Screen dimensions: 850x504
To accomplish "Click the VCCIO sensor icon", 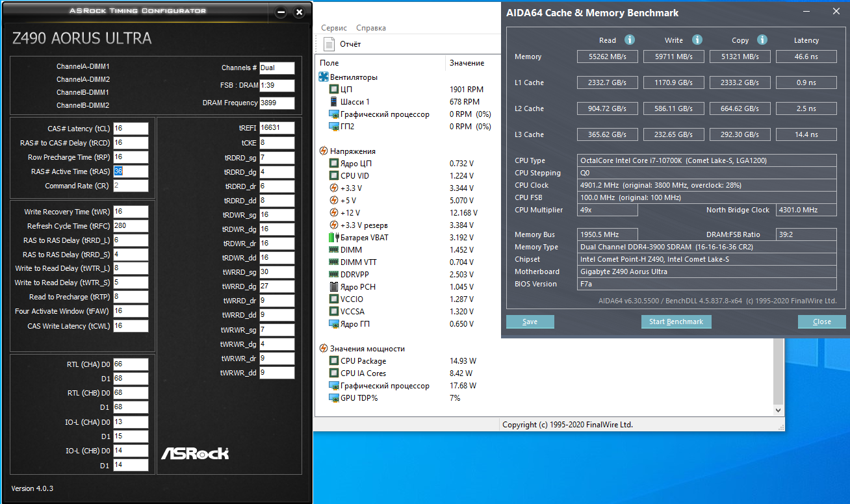I will tap(334, 299).
